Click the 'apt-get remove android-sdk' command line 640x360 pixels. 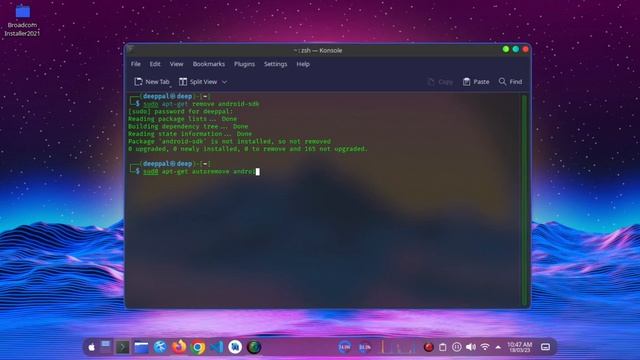201,104
